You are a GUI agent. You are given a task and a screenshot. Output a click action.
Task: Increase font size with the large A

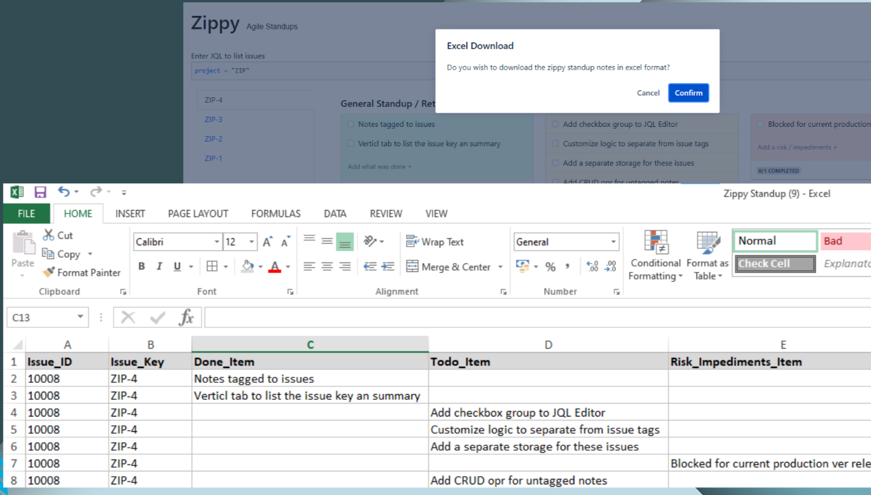tap(268, 242)
